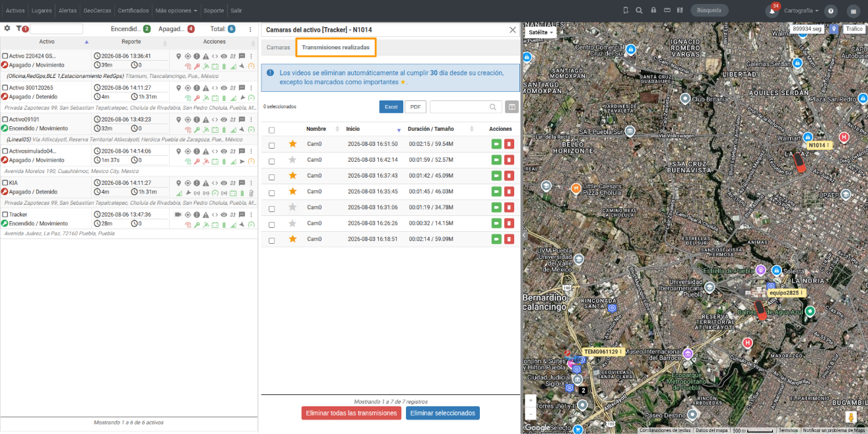Click Eliminar todas las transmisiones button

[x=352, y=413]
